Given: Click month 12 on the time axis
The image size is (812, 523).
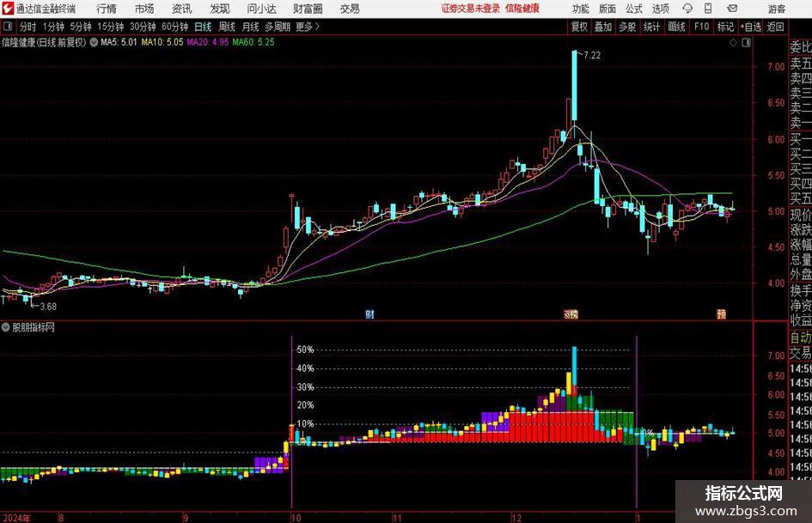Looking at the screenshot, I should tap(516, 518).
